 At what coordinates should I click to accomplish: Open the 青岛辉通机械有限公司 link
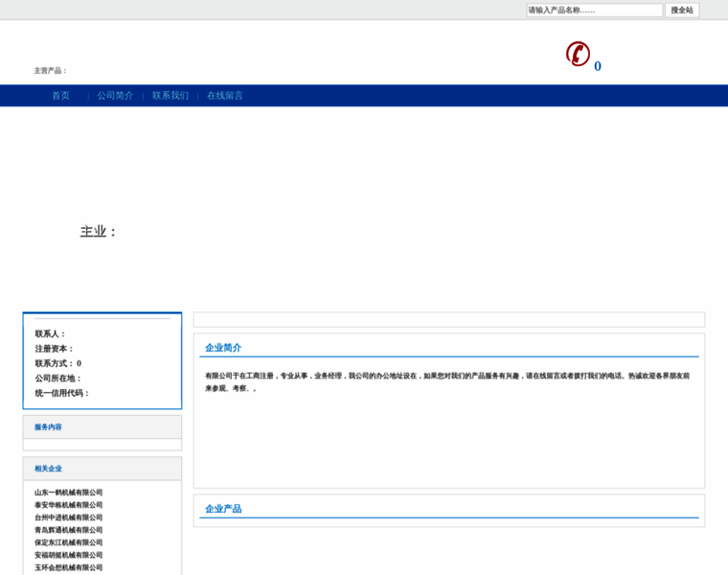pos(69,530)
